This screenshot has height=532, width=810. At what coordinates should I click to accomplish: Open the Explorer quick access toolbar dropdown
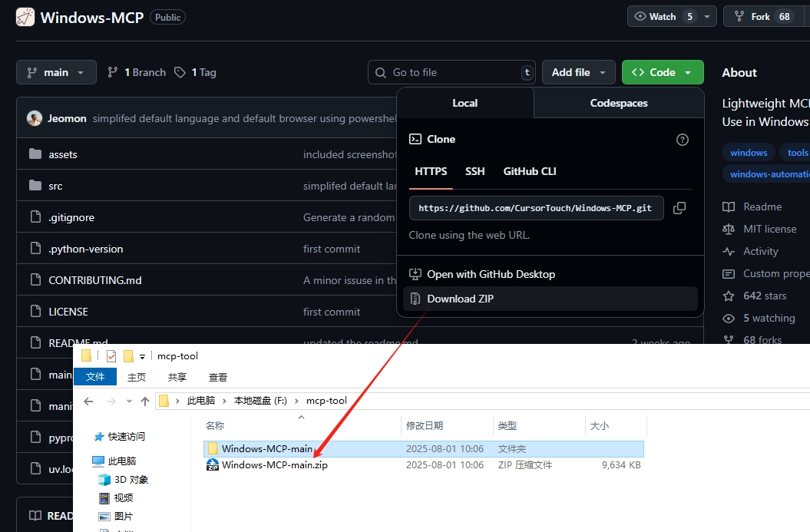coord(143,356)
